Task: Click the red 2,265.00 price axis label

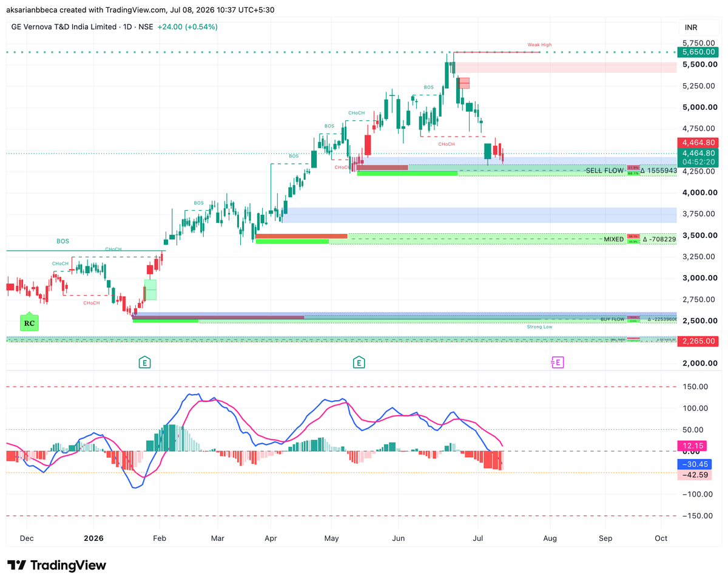Action: click(x=697, y=341)
